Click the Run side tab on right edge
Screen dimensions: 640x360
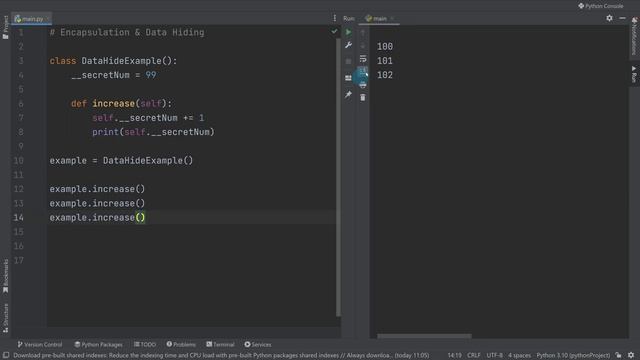coord(634,74)
